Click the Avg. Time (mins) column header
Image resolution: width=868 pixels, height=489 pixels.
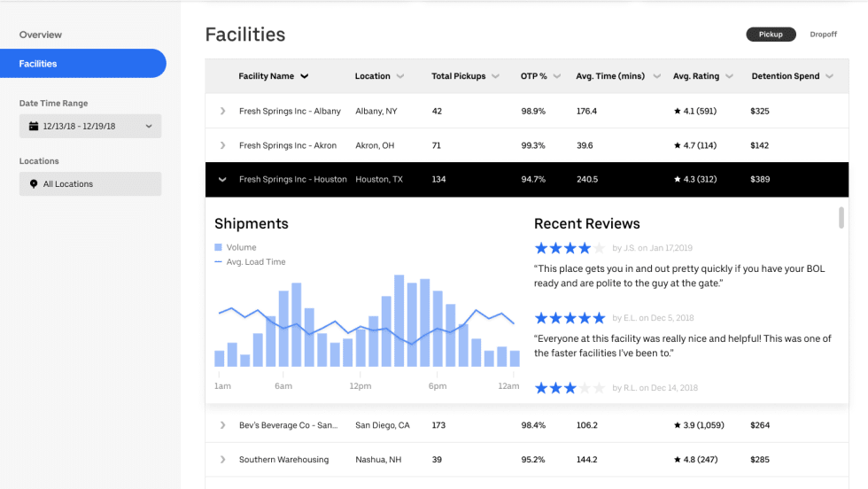(x=612, y=76)
